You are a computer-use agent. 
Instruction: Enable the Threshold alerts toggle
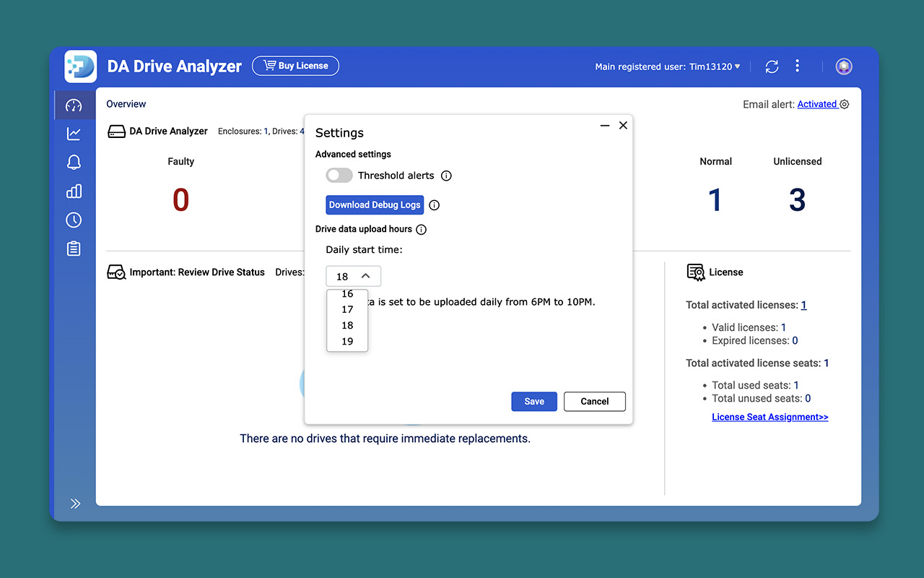339,176
